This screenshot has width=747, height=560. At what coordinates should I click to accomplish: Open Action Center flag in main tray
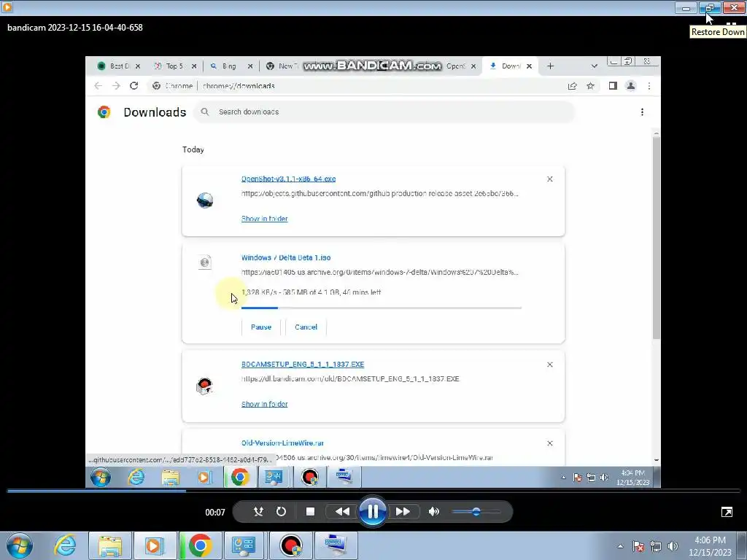pyautogui.click(x=638, y=547)
